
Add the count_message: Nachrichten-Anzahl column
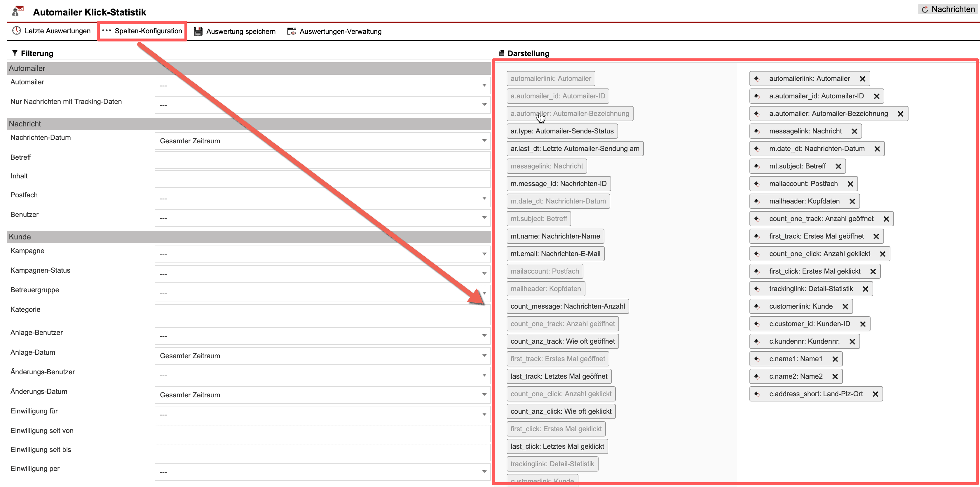click(x=567, y=306)
